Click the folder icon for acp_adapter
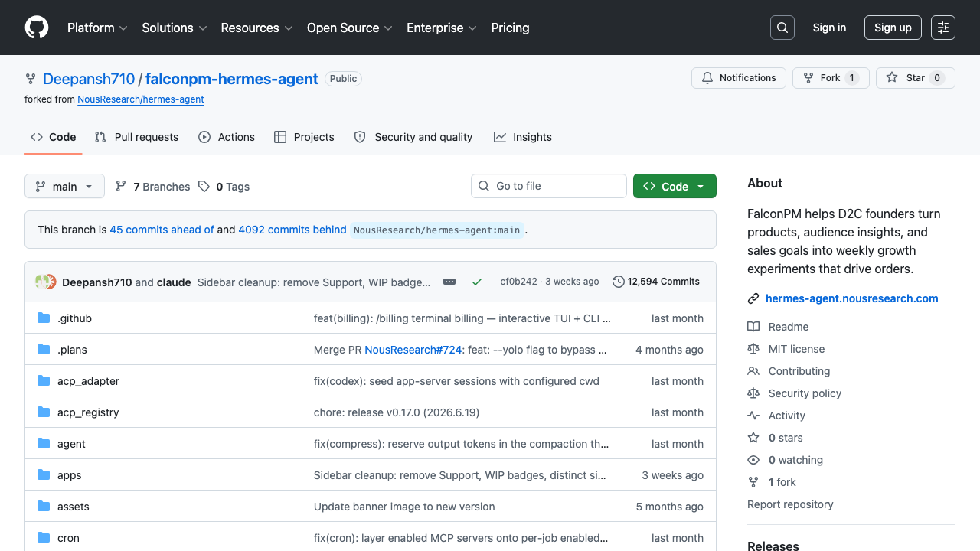This screenshot has height=551, width=980. 44,381
